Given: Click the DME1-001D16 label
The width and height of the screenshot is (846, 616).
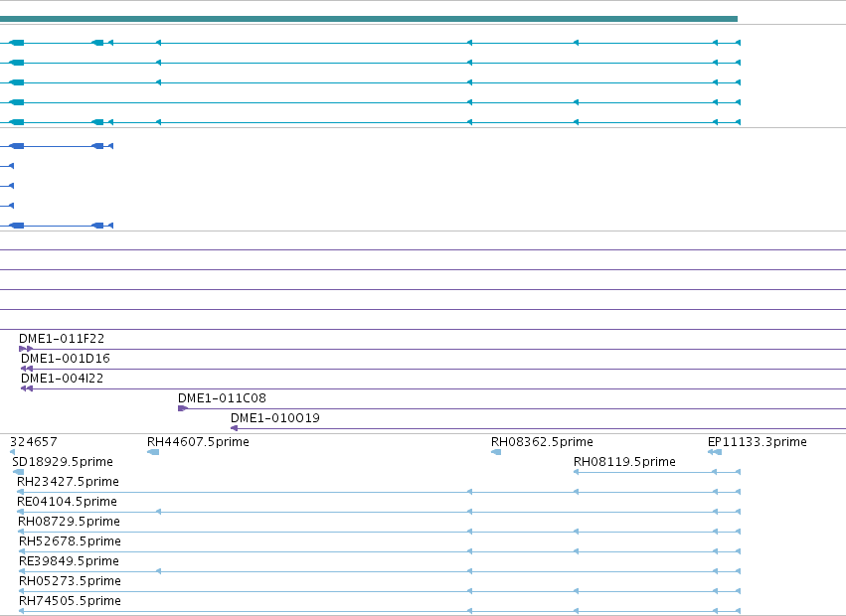Looking at the screenshot, I should point(66,359).
